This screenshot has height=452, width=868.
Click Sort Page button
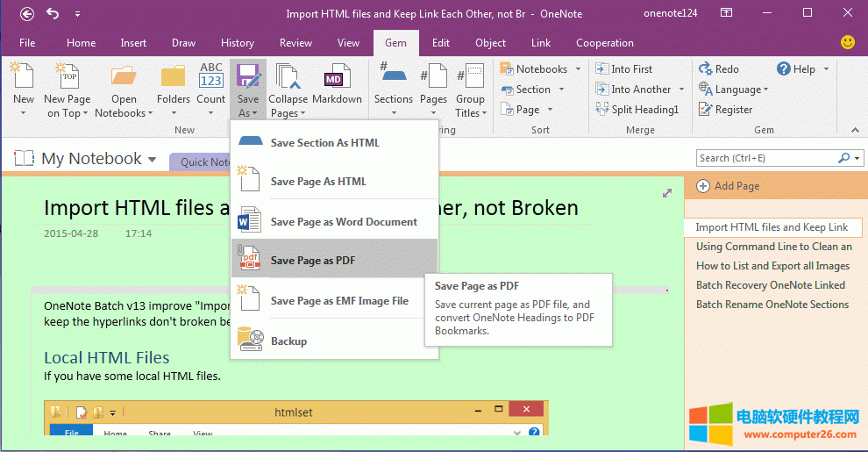click(x=520, y=110)
